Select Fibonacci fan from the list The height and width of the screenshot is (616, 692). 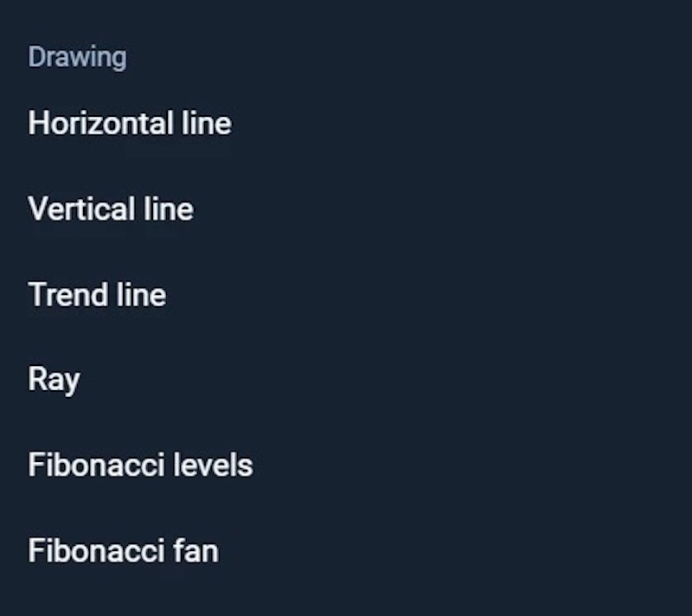pos(123,551)
